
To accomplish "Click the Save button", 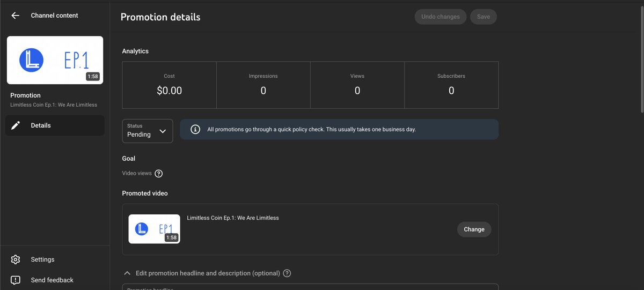I will click(484, 17).
